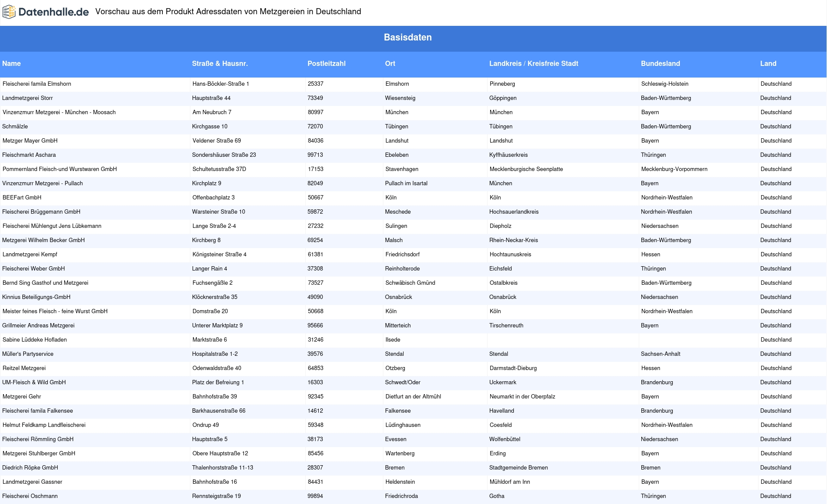The height and width of the screenshot is (504, 827).
Task: Select Diedrich Röpke GmbH
Action: [x=30, y=468]
